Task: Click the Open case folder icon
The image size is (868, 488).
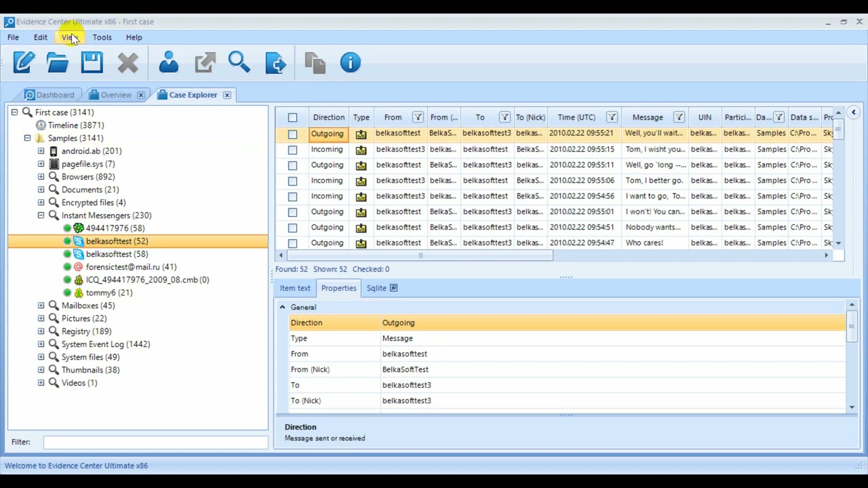Action: coord(58,63)
